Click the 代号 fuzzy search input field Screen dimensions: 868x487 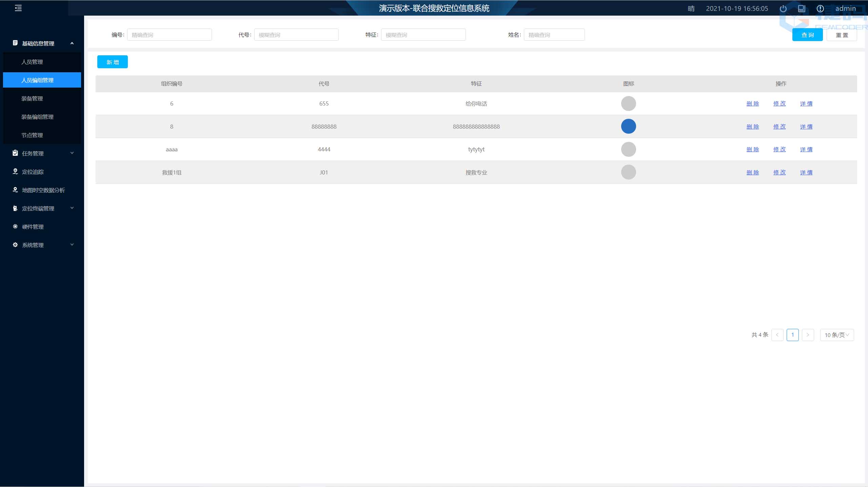pos(296,35)
